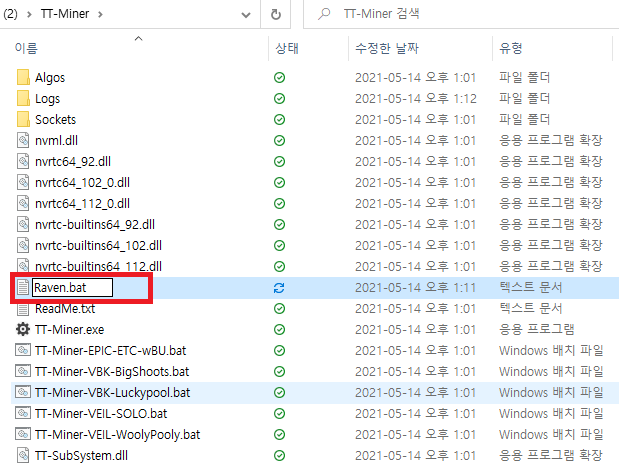Select the Logs folder name

pyautogui.click(x=47, y=99)
